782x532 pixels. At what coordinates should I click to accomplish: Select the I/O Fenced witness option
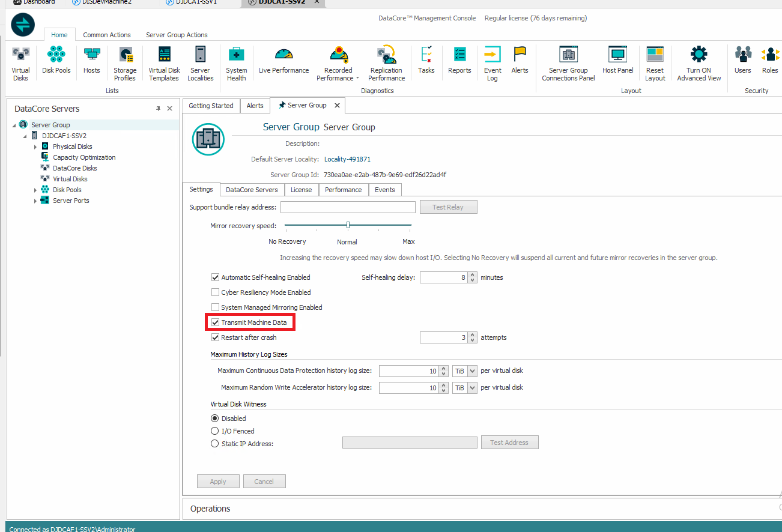(214, 431)
